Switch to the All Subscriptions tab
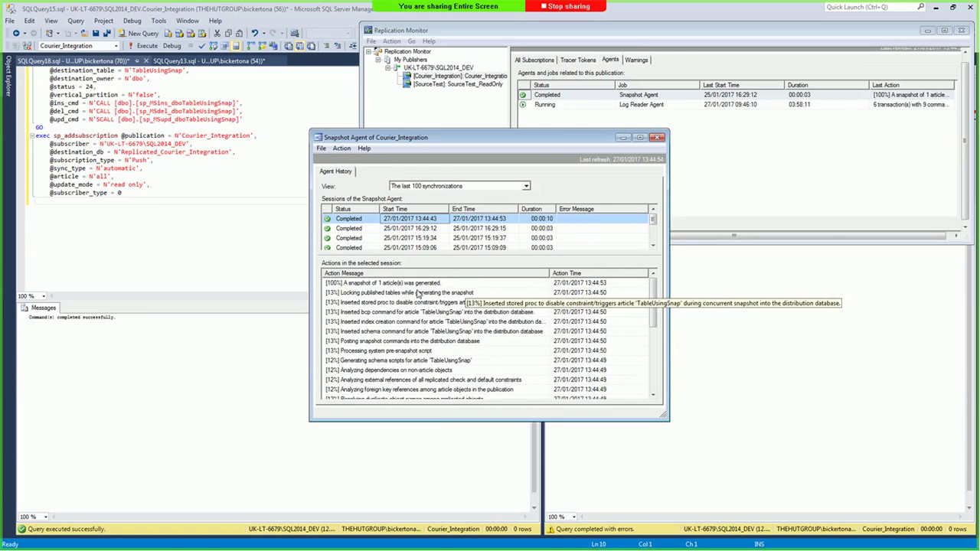The width and height of the screenshot is (980, 551). coord(534,60)
